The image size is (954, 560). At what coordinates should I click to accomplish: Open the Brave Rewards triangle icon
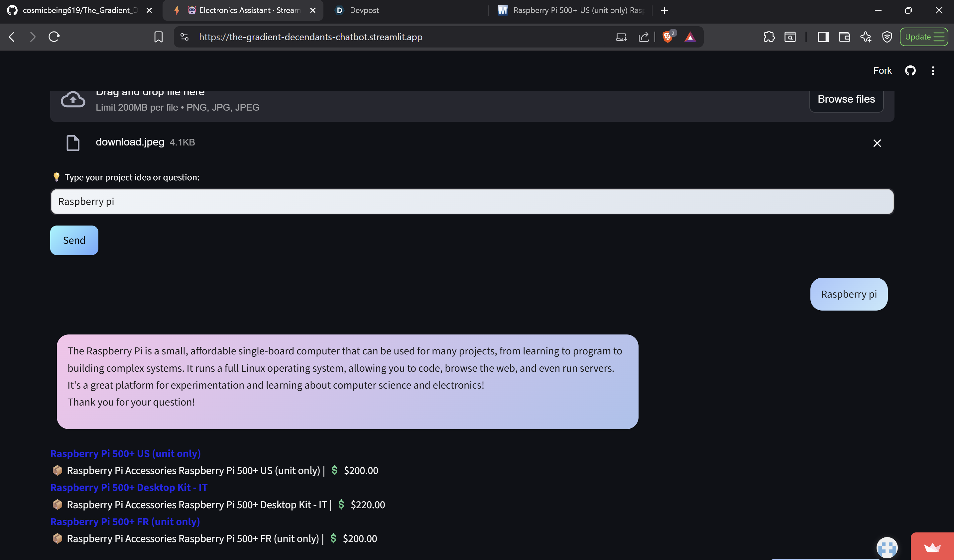click(690, 37)
